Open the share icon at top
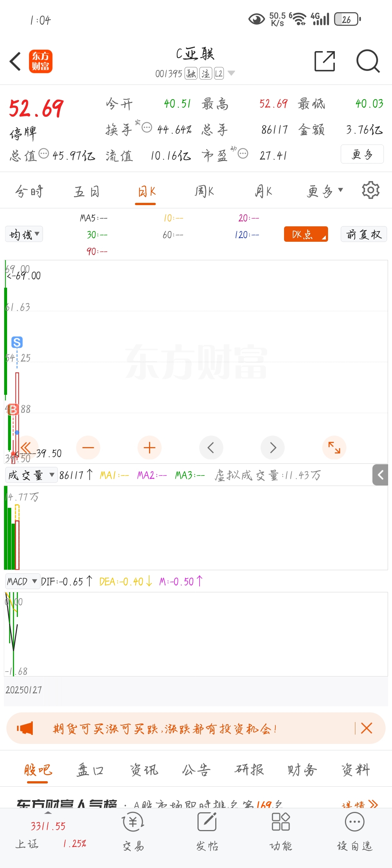 pyautogui.click(x=325, y=61)
